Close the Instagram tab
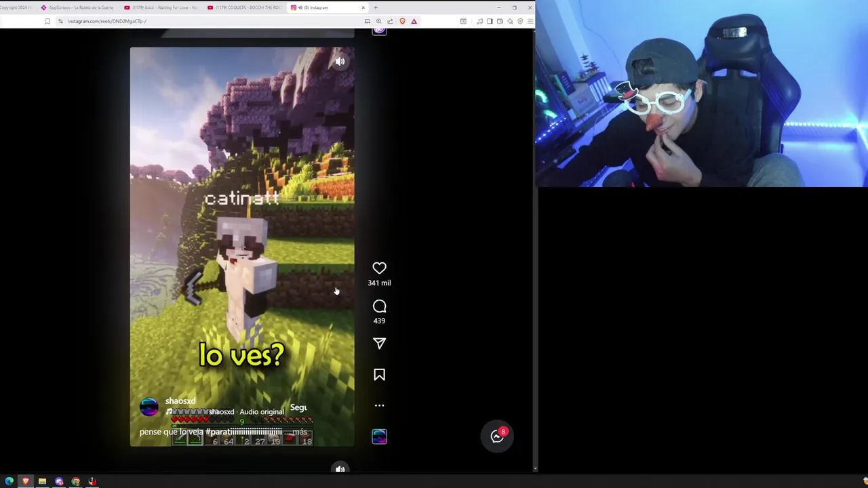This screenshot has height=488, width=868. [363, 7]
